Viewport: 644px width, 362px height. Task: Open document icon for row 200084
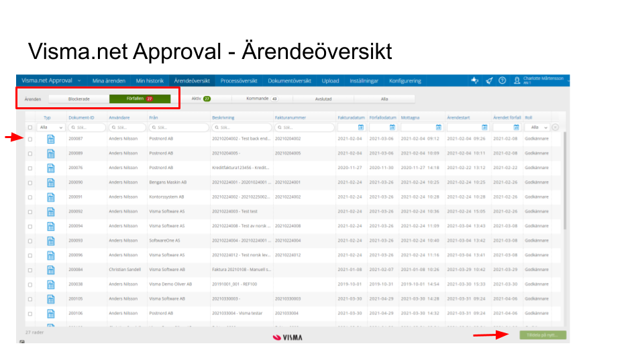coord(50,270)
